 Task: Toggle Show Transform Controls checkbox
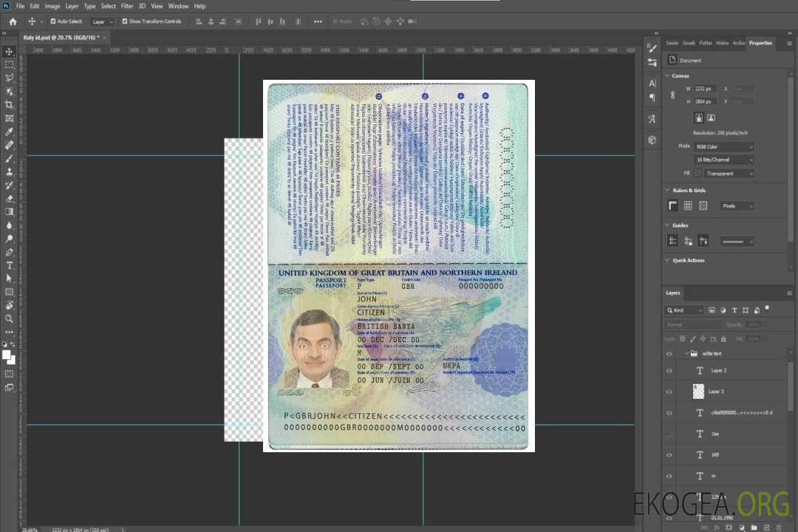[x=125, y=21]
